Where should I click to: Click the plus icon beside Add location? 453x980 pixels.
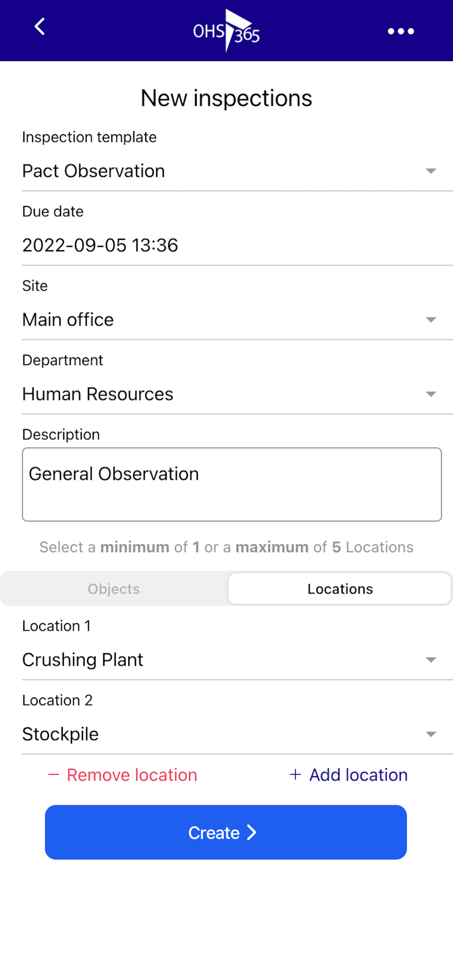click(295, 775)
